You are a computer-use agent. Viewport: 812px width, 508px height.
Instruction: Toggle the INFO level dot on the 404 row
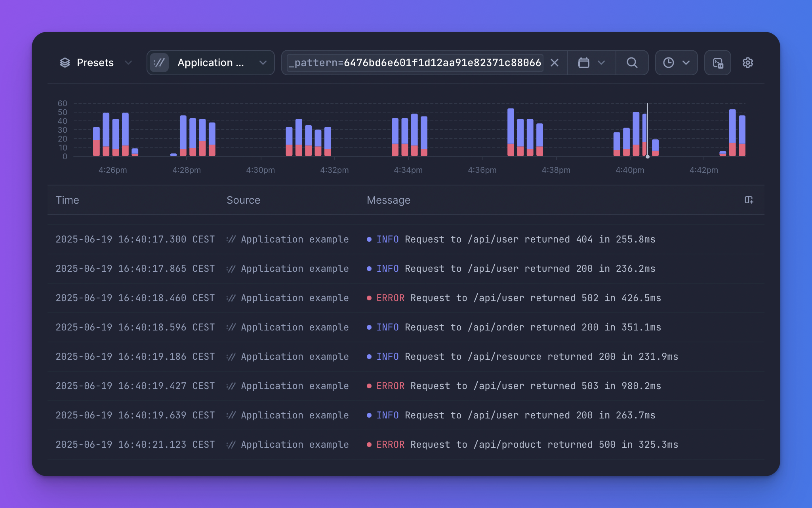pos(369,239)
